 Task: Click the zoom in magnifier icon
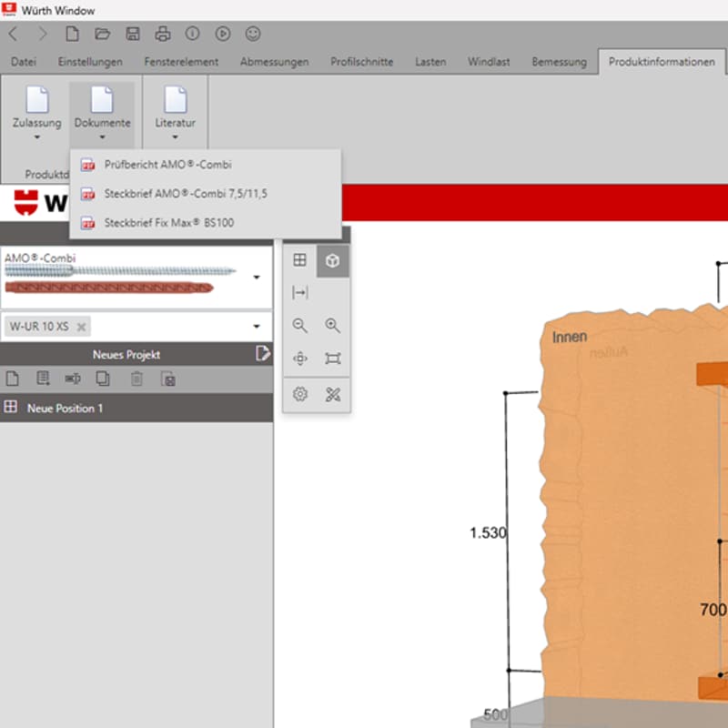[333, 326]
